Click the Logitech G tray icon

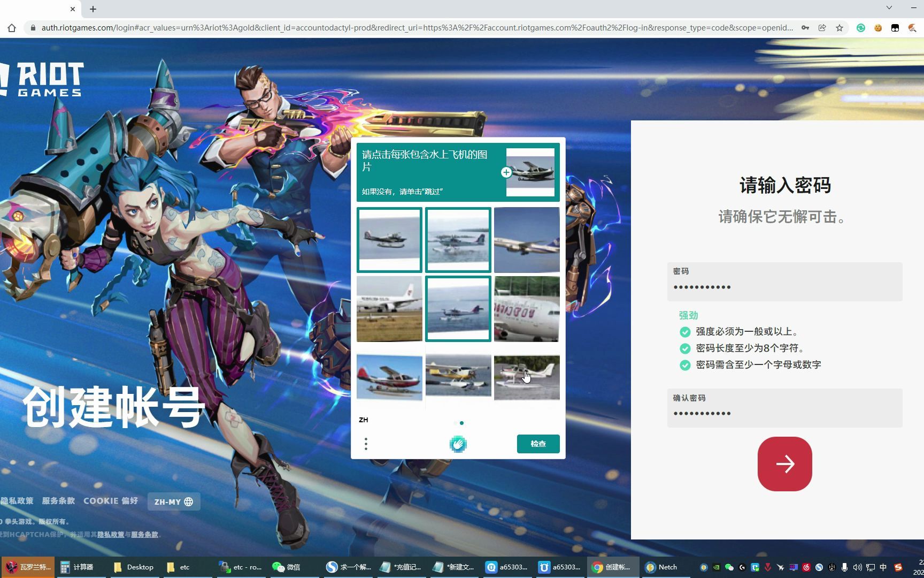coord(742,567)
